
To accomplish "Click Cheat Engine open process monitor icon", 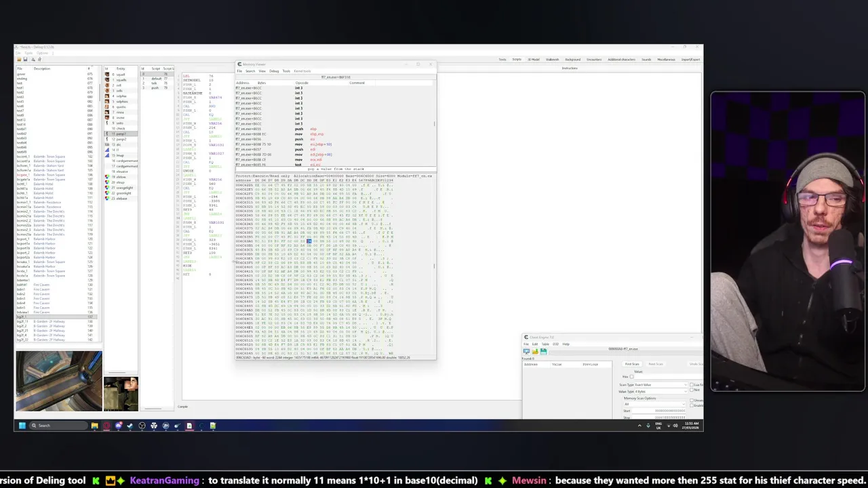I will click(x=527, y=351).
